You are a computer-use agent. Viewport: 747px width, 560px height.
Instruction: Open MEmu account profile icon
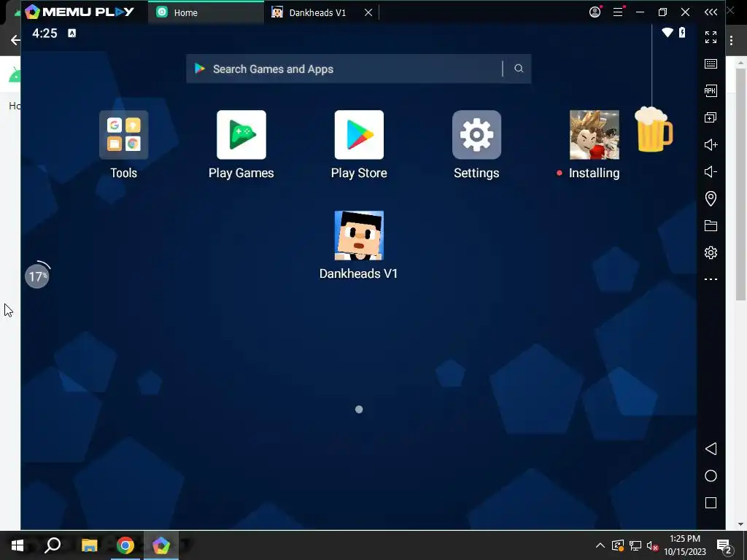coord(595,12)
